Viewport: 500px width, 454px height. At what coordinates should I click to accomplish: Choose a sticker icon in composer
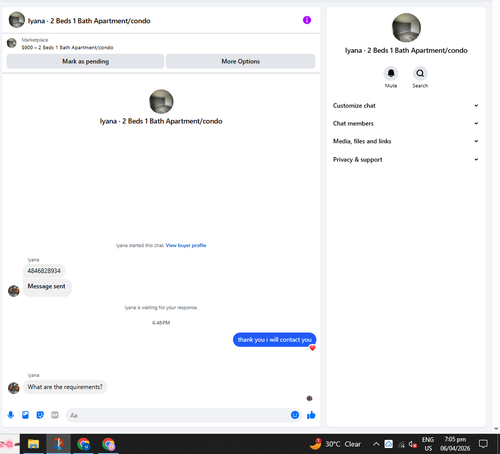point(40,415)
